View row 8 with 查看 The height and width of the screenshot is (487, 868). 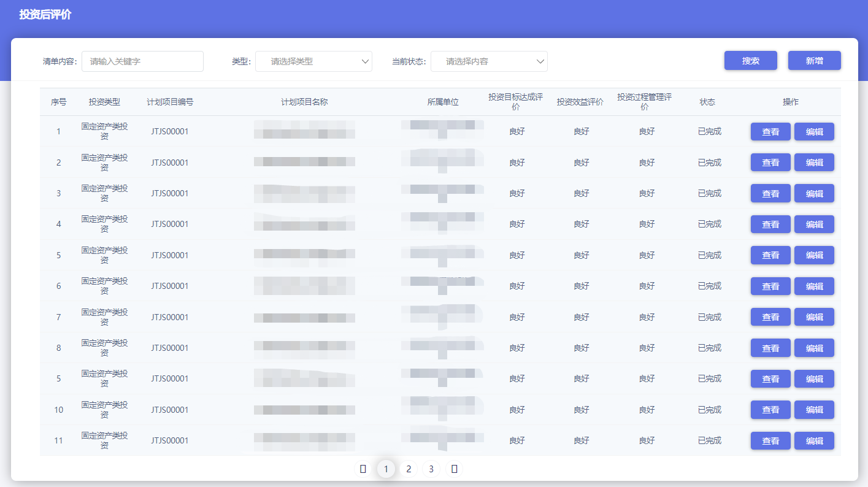click(x=770, y=348)
